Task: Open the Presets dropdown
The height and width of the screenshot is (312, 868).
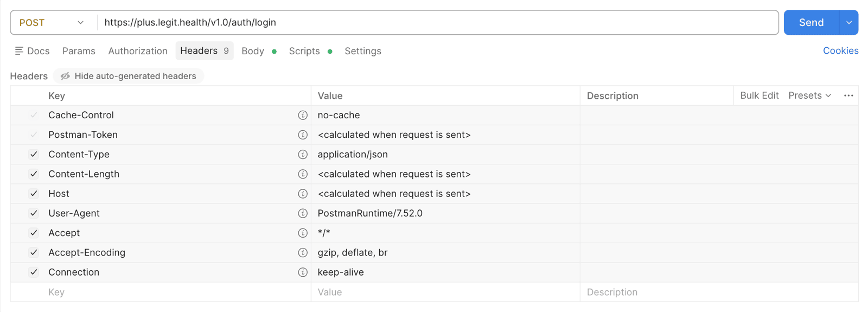Action: click(809, 95)
